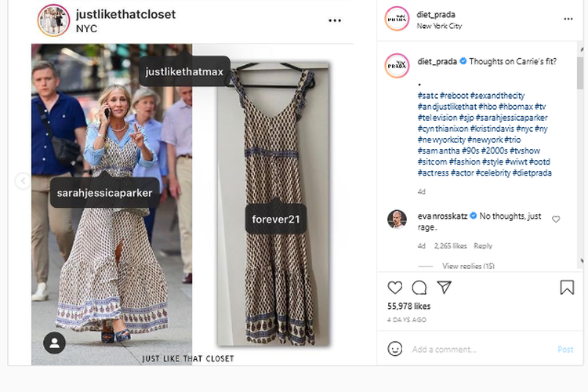Image resolution: width=588 pixels, height=392 pixels.
Task: Open diet_prada's profile picture in the header
Action: pos(397,18)
